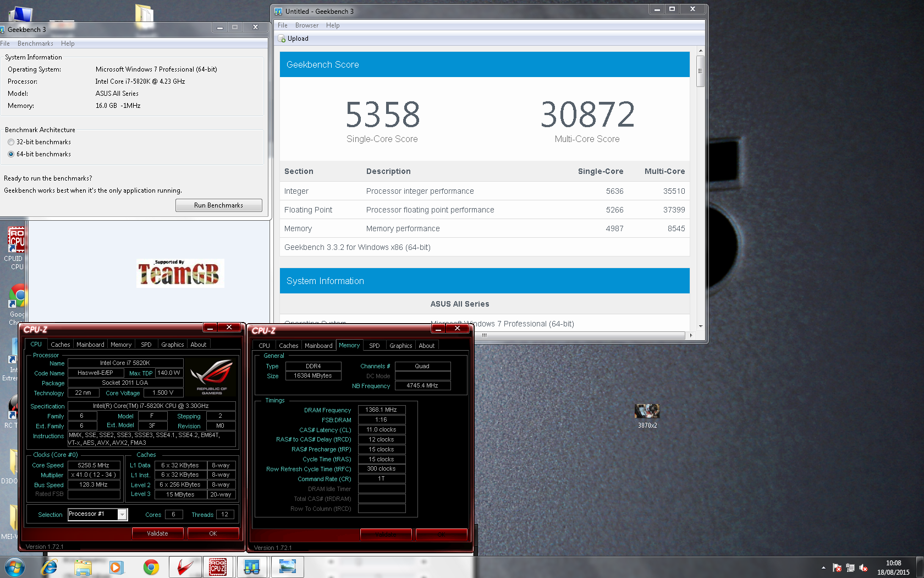
Task: Open the Start menu orb
Action: pyautogui.click(x=15, y=567)
